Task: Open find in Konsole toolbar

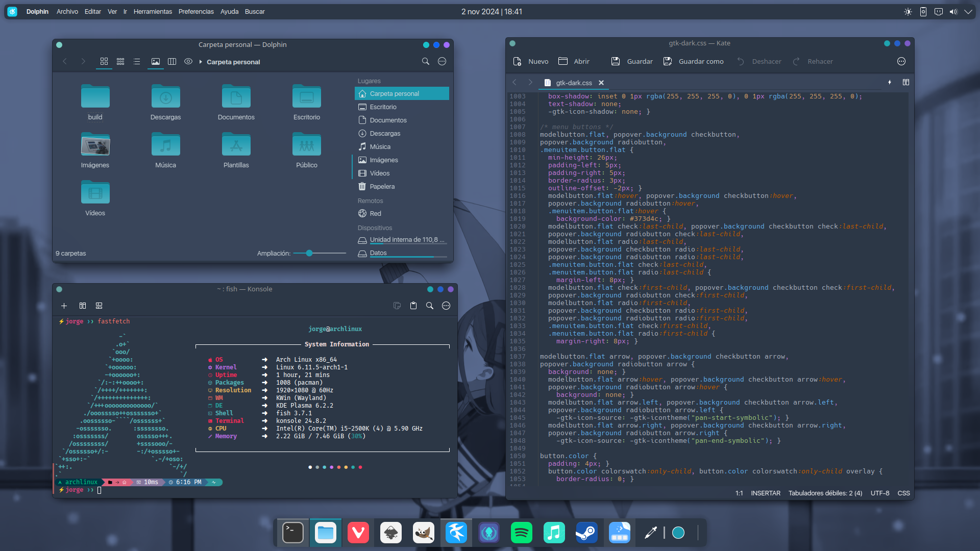Action: click(x=430, y=306)
